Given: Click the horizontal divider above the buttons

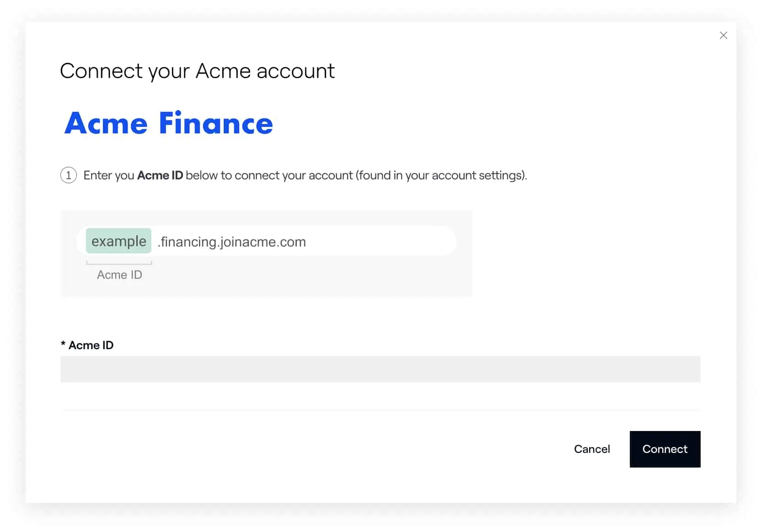Looking at the screenshot, I should coord(380,410).
